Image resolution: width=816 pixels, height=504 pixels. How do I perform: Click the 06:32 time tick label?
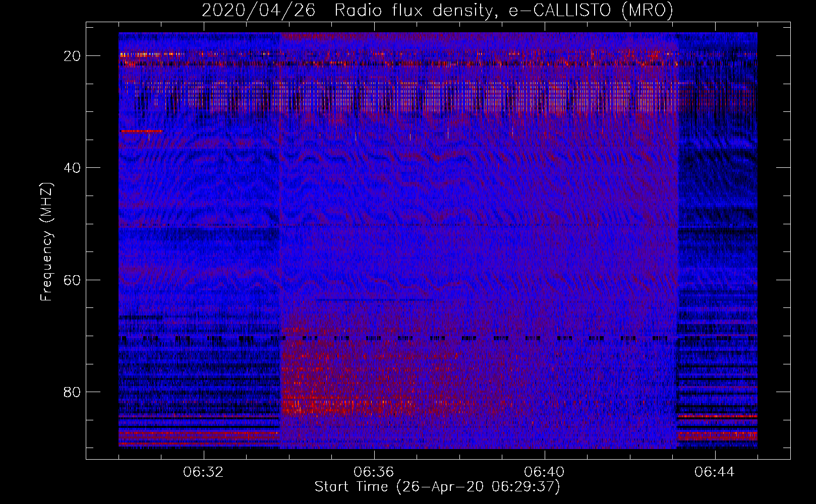tap(203, 472)
